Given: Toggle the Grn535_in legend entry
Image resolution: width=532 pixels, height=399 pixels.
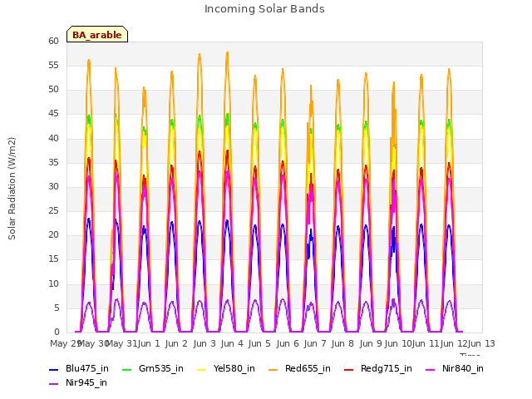Looking at the screenshot, I should 153,368.
